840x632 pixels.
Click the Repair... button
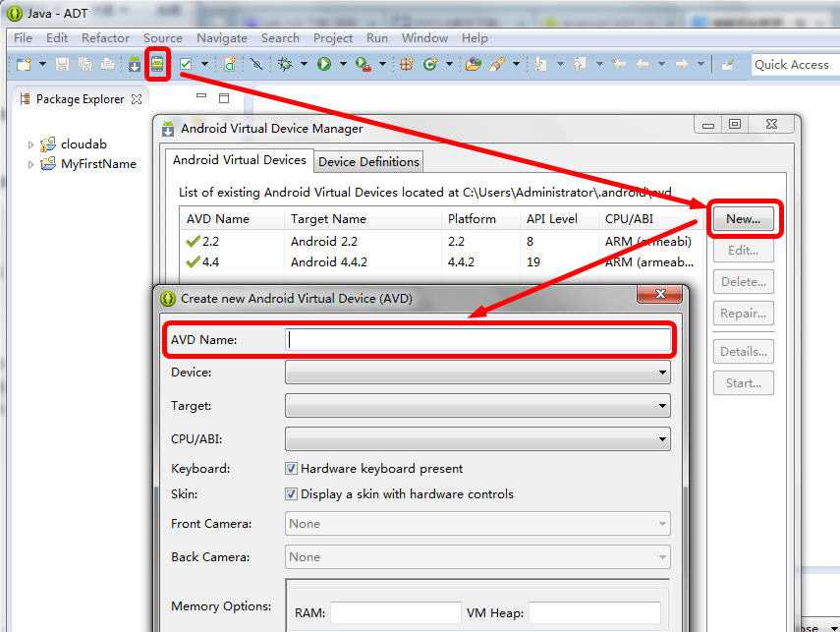(x=743, y=314)
